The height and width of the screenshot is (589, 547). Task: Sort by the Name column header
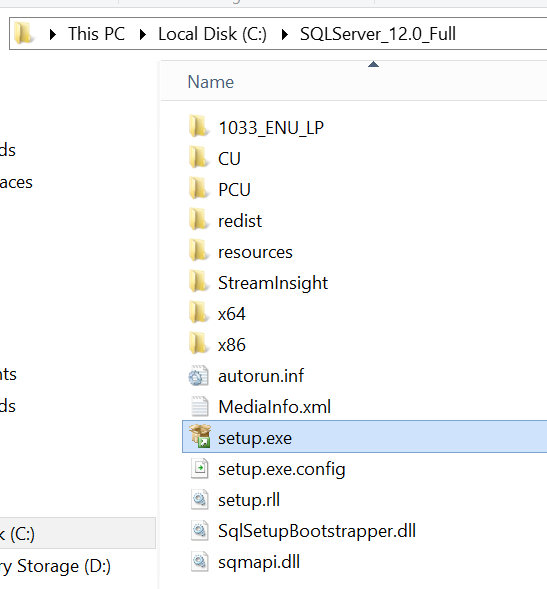point(211,82)
